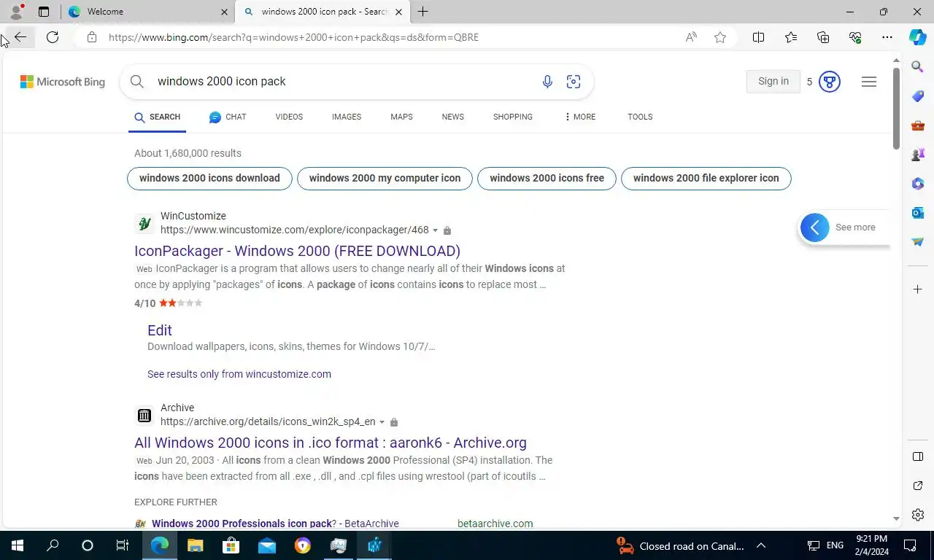This screenshot has height=560, width=934.
Task: See results only from wincustomize.com
Action: pyautogui.click(x=239, y=374)
